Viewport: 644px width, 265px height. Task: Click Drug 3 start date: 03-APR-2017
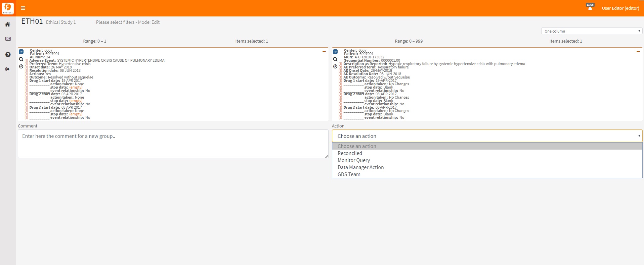coord(370,107)
